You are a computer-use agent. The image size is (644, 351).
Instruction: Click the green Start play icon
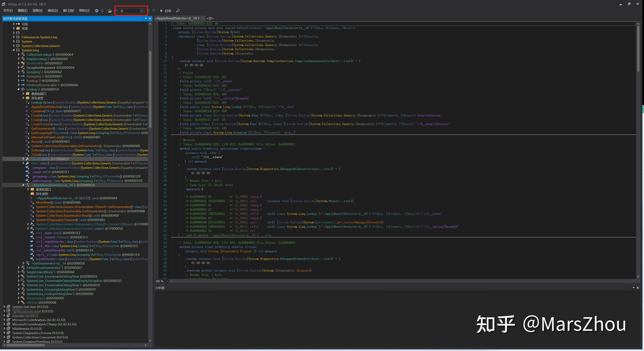pos(161,11)
